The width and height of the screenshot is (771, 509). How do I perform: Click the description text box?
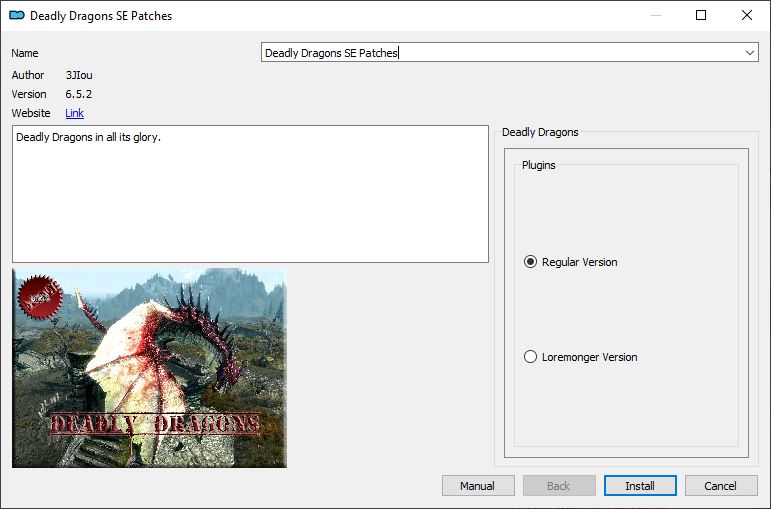pos(250,194)
